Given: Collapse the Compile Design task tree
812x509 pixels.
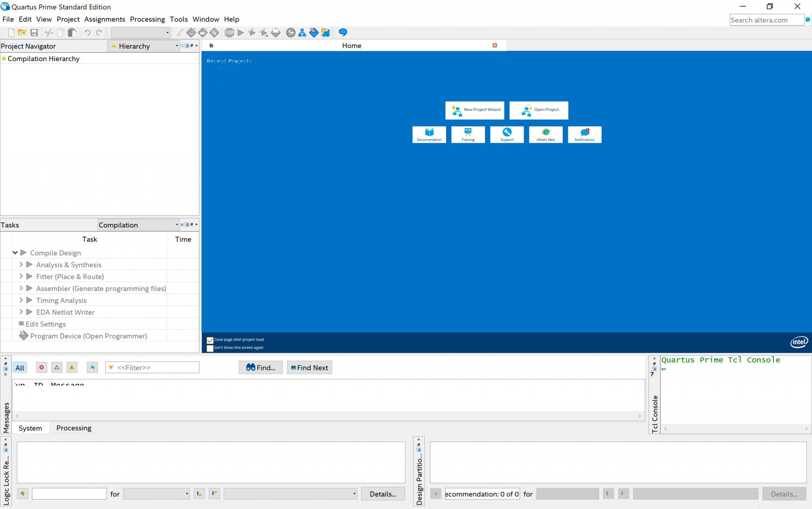Looking at the screenshot, I should tap(15, 253).
